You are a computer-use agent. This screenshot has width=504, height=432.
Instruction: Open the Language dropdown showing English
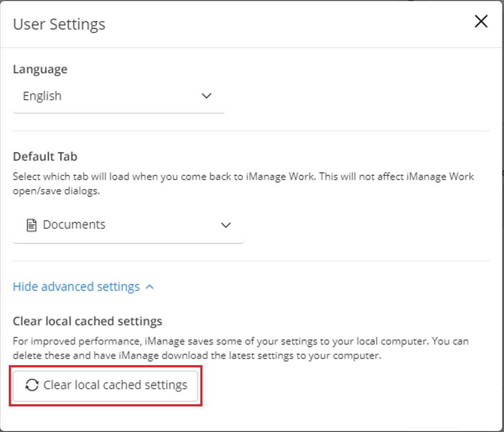[118, 96]
